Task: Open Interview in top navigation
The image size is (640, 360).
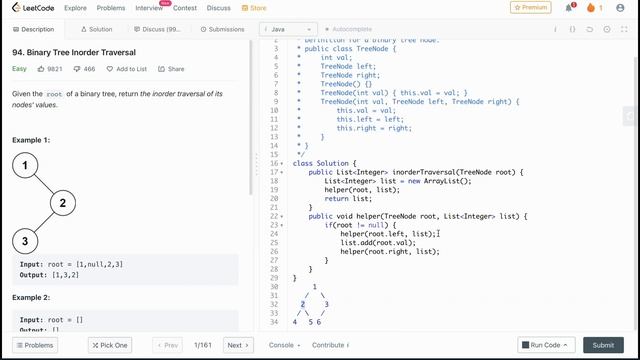Action: pyautogui.click(x=149, y=8)
